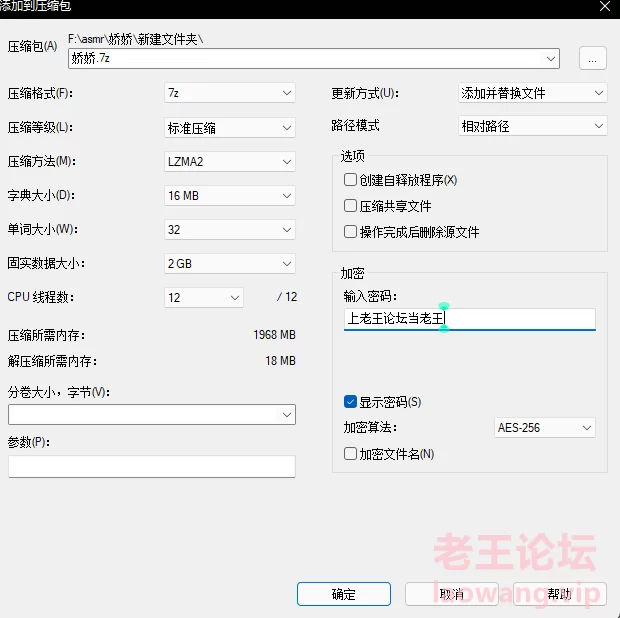
Task: Open the 更新方式 dropdown showing 添加并替换文件
Action: pyautogui.click(x=533, y=93)
